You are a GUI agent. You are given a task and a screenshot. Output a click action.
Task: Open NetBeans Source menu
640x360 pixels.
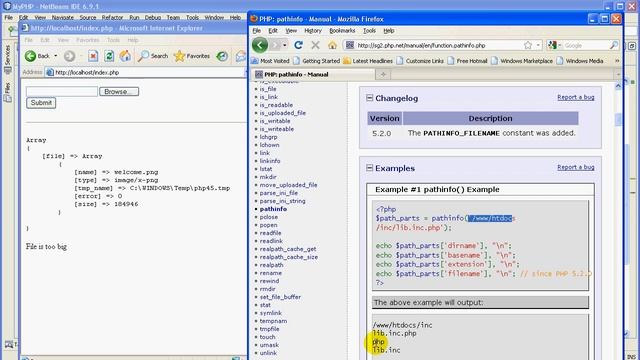tap(88, 18)
